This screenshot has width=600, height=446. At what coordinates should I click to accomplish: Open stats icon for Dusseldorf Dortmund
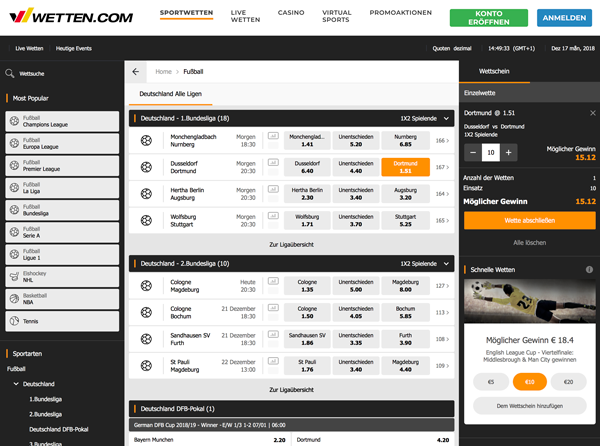tap(273, 163)
